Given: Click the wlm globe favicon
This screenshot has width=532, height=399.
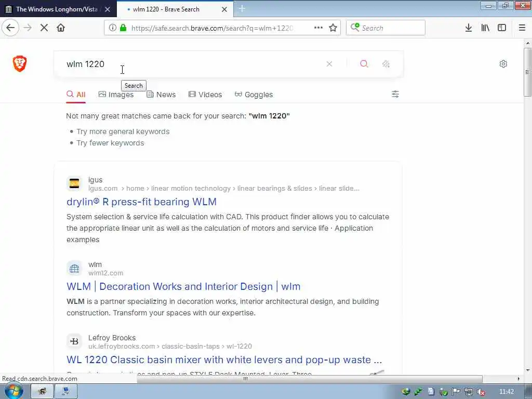Looking at the screenshot, I should coord(74,269).
